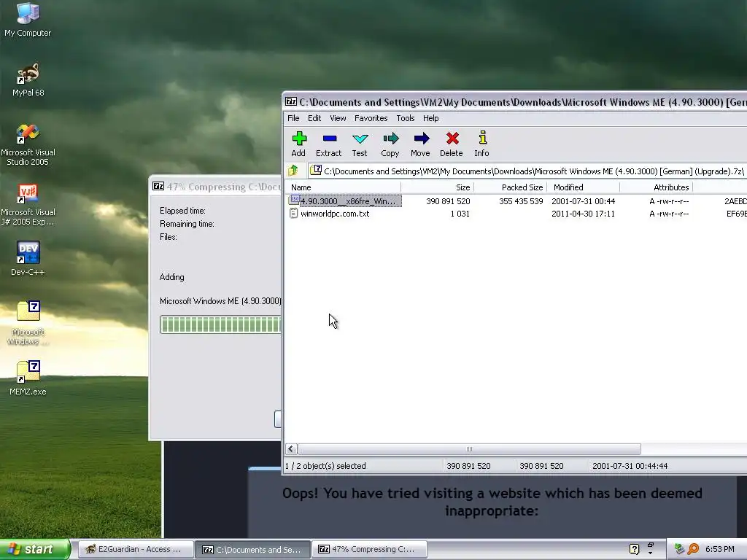The height and width of the screenshot is (560, 747).
Task: Click the Copy toolbar icon
Action: [390, 144]
